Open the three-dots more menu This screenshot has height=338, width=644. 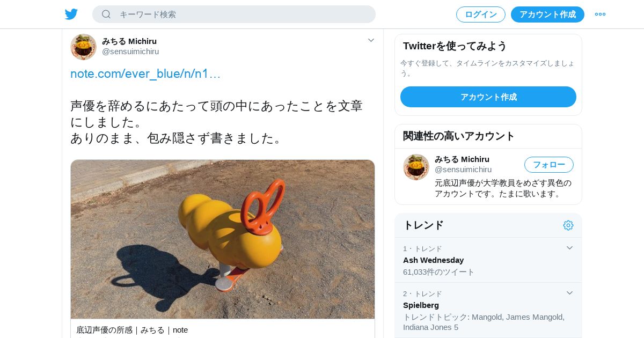(600, 14)
